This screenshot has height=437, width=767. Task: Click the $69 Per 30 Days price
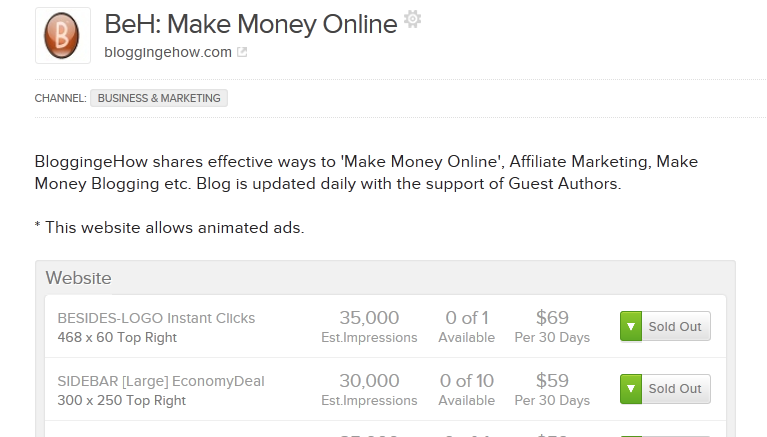pyautogui.click(x=552, y=327)
